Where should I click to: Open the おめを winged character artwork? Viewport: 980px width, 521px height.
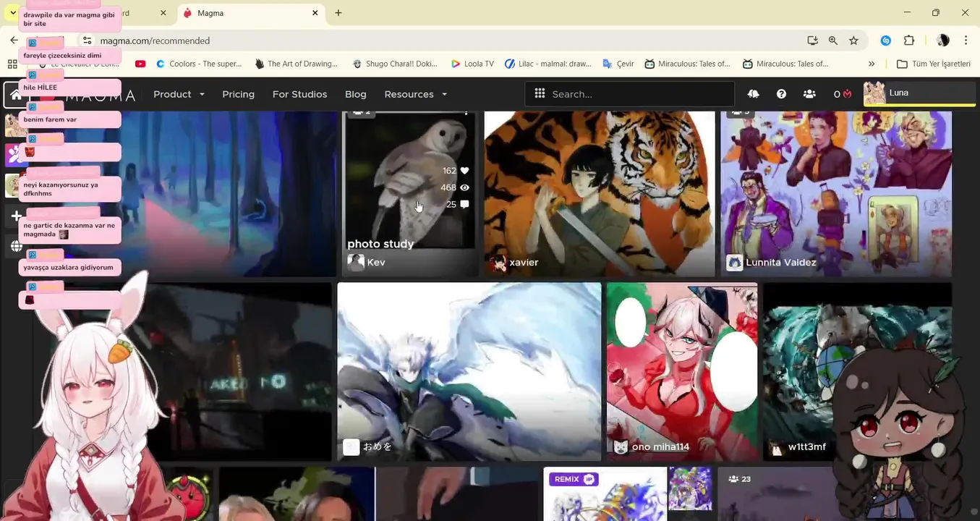point(469,371)
